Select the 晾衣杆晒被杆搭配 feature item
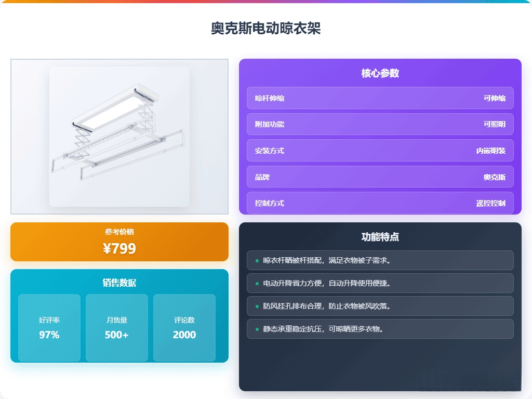Viewport: 532px width, 399px height. click(x=380, y=260)
